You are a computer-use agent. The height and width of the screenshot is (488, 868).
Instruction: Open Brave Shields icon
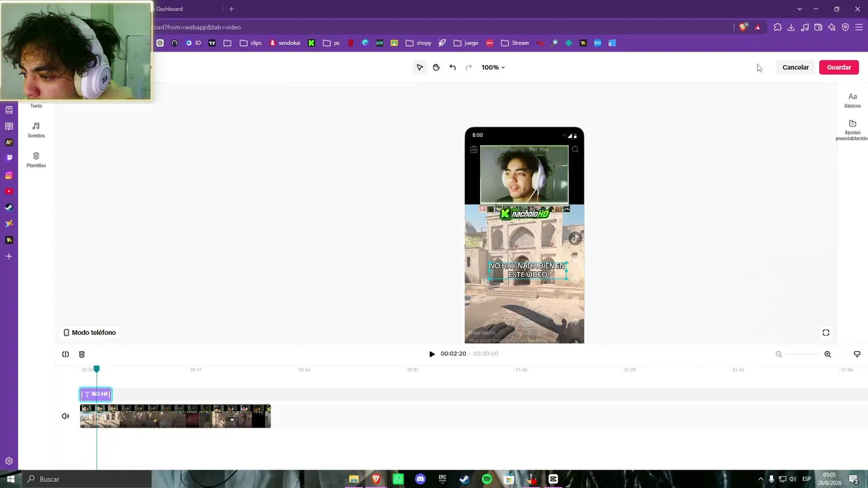click(744, 27)
